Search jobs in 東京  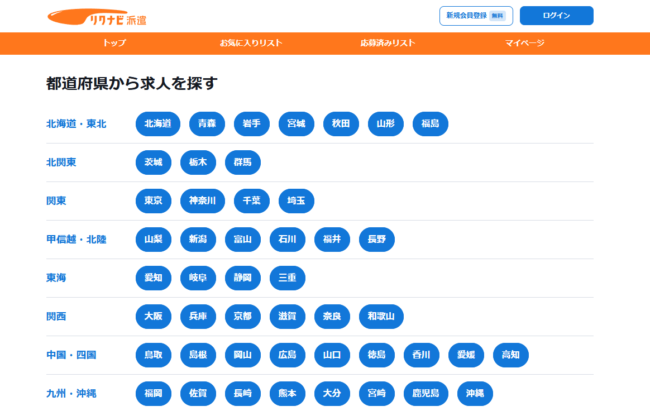[x=153, y=201]
